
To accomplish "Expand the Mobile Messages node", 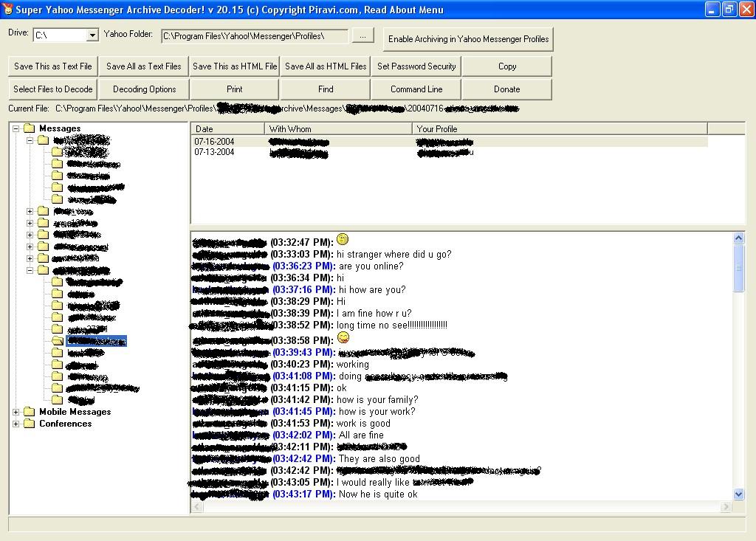I will [16, 412].
